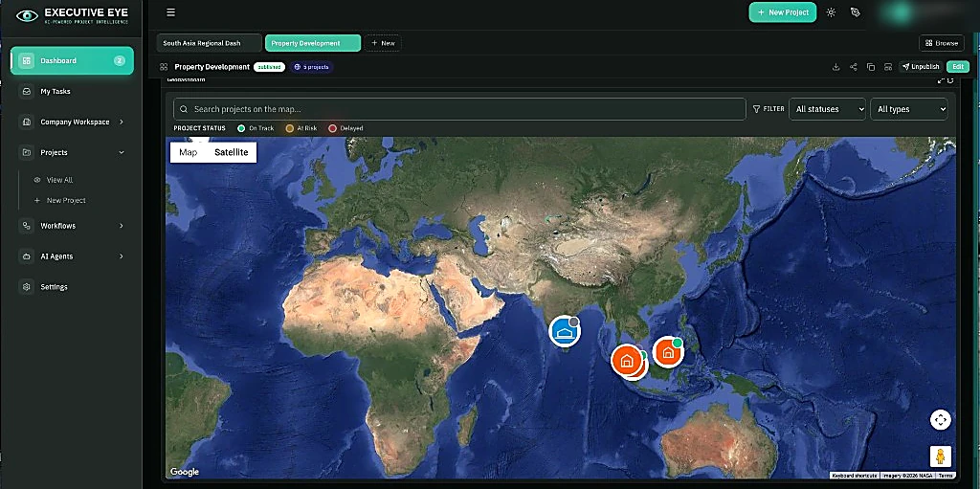Open the tag icon in top bar
Image resolution: width=980 pixels, height=489 pixels.
click(856, 12)
